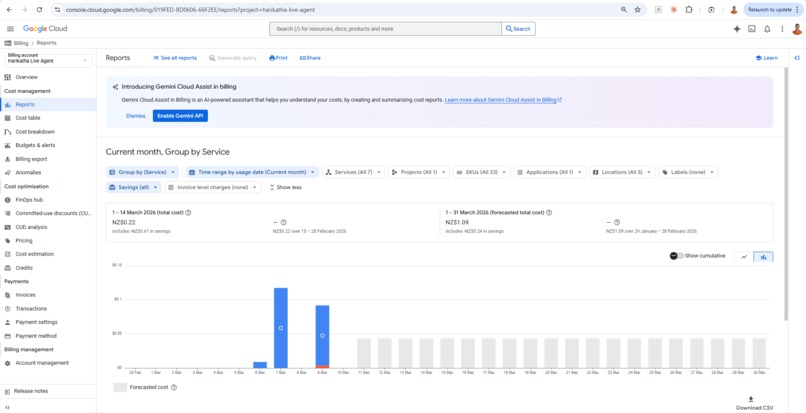Open SKUs (All 33) filter
The image size is (806, 413).
coord(482,172)
